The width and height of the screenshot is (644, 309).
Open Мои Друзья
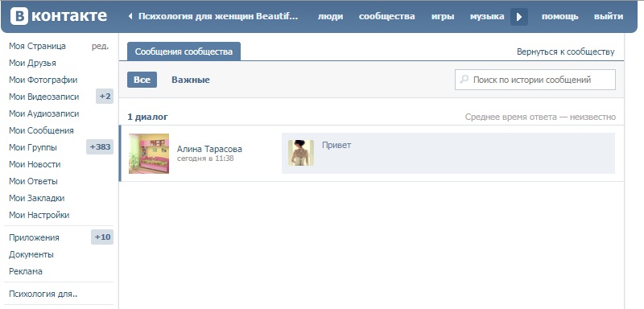tap(32, 63)
